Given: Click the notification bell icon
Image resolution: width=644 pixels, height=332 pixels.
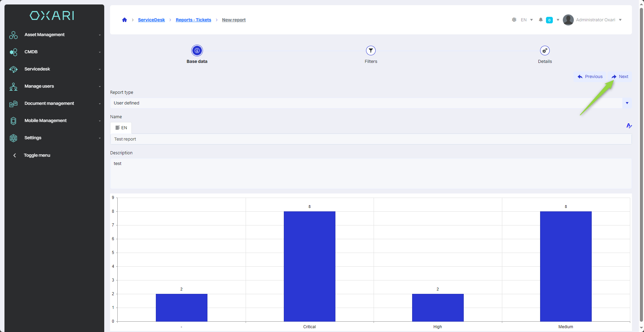Looking at the screenshot, I should pyautogui.click(x=541, y=20).
